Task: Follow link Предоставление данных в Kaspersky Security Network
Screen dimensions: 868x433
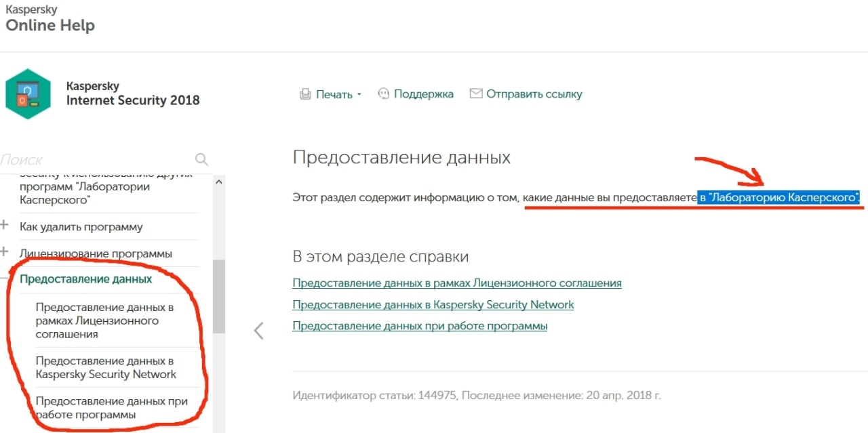Action: pyautogui.click(x=433, y=304)
